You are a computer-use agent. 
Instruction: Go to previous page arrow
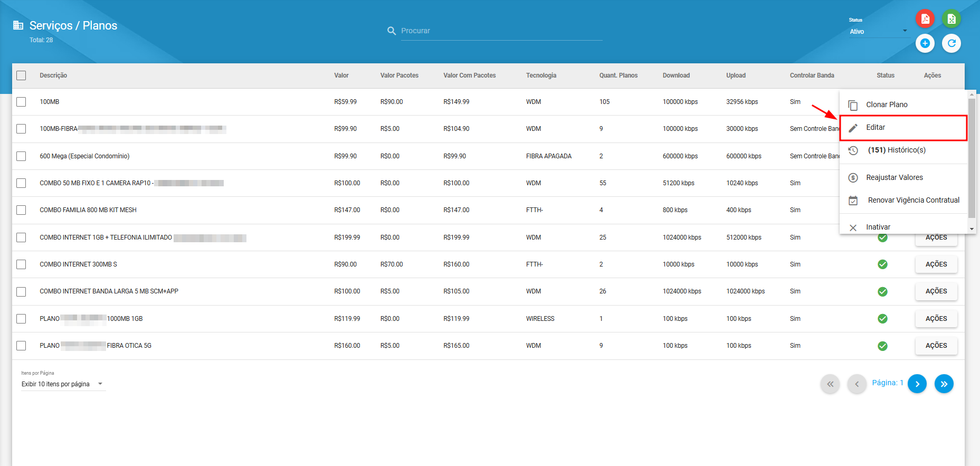857,384
